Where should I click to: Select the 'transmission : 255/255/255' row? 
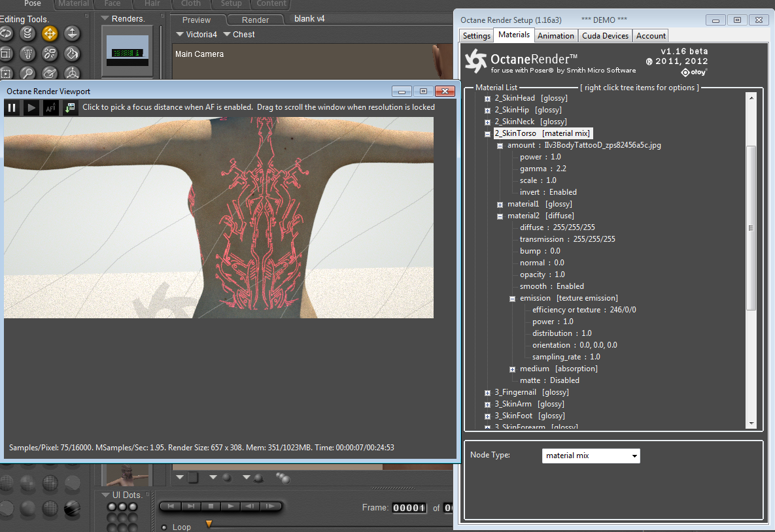568,239
